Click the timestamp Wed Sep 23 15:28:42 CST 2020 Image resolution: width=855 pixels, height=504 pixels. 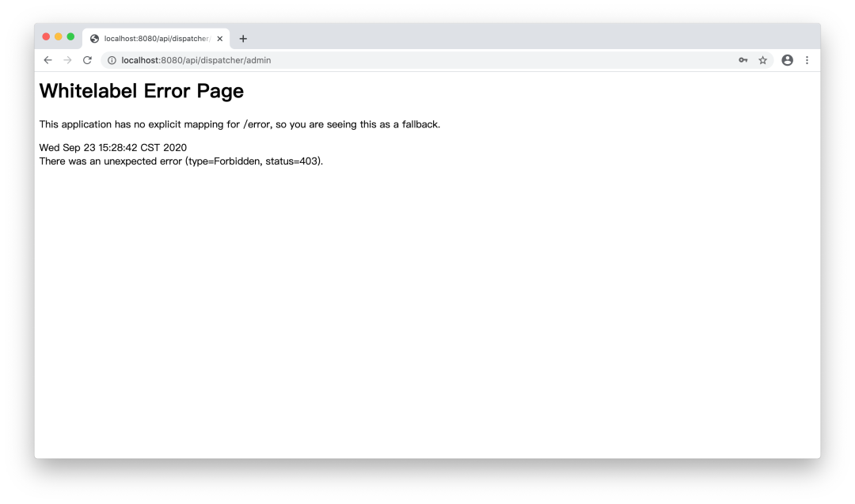pos(113,148)
